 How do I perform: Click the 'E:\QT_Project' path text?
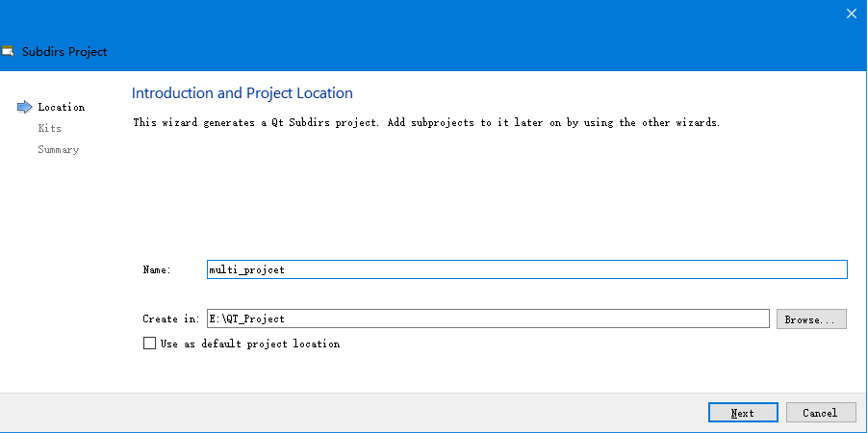246,318
